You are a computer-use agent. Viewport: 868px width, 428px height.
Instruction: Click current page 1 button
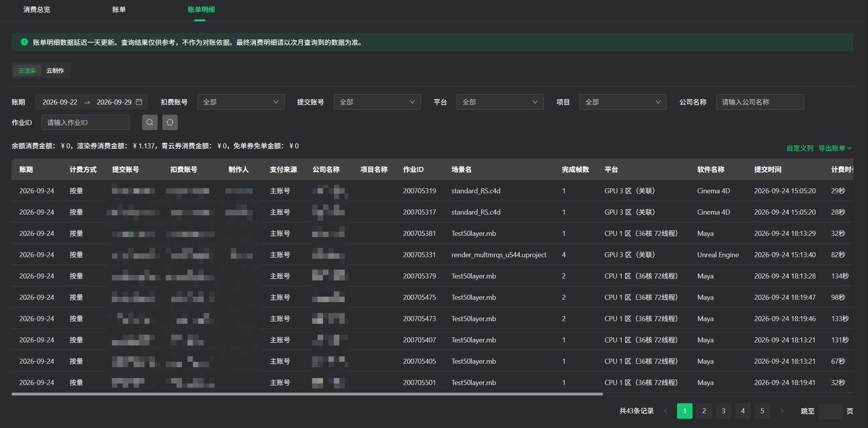[685, 411]
